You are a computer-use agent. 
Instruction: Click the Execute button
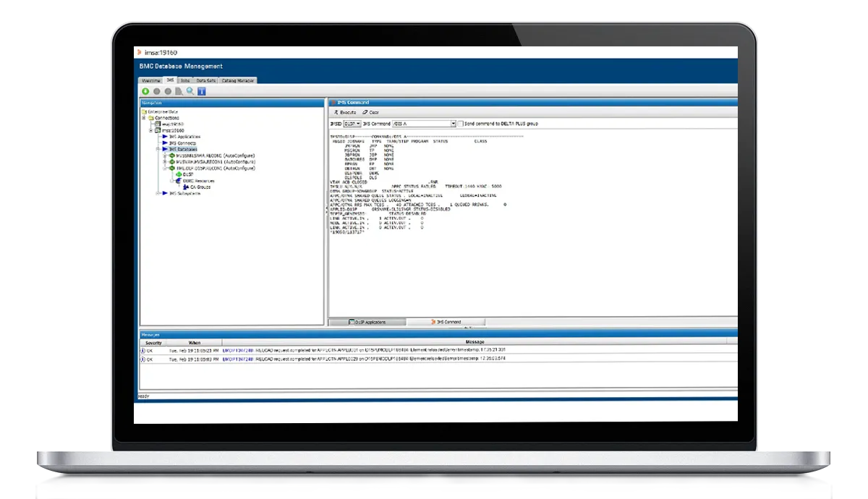pos(344,113)
